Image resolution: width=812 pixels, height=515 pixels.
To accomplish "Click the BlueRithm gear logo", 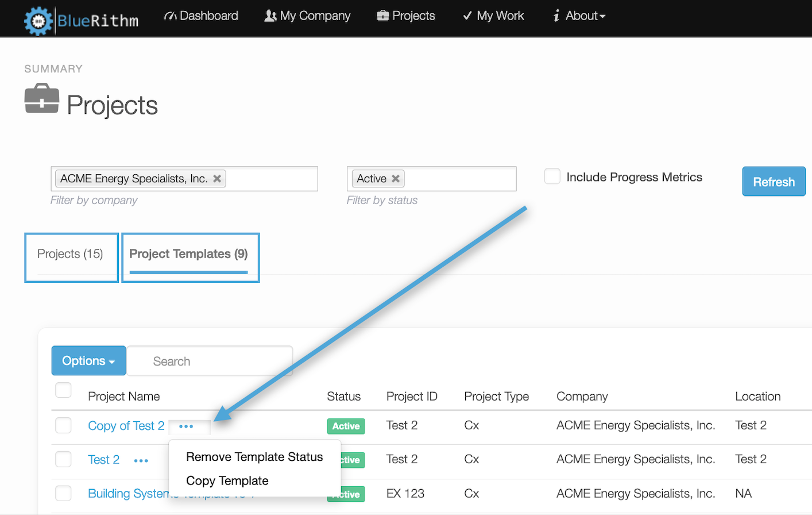I will (38, 20).
